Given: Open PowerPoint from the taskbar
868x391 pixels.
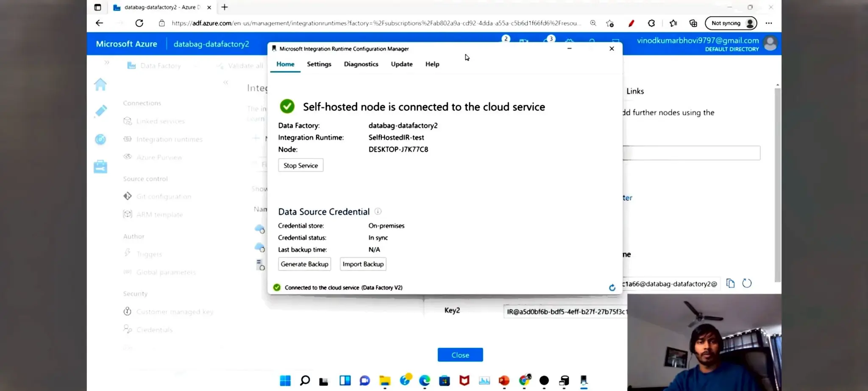Looking at the screenshot, I should [x=504, y=381].
